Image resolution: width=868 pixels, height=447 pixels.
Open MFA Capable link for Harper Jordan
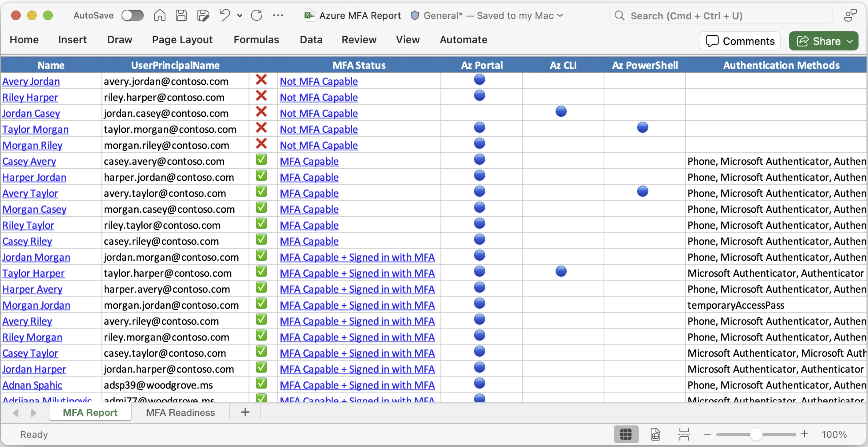309,177
